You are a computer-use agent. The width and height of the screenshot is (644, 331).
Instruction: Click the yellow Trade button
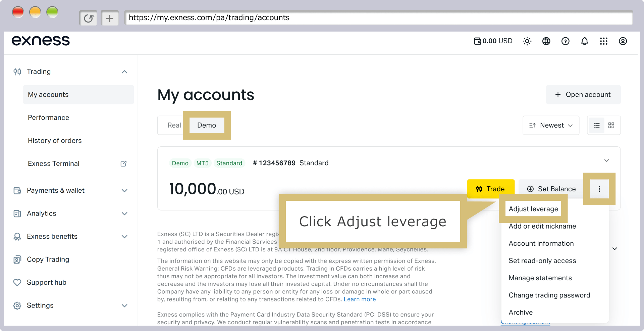pyautogui.click(x=491, y=189)
